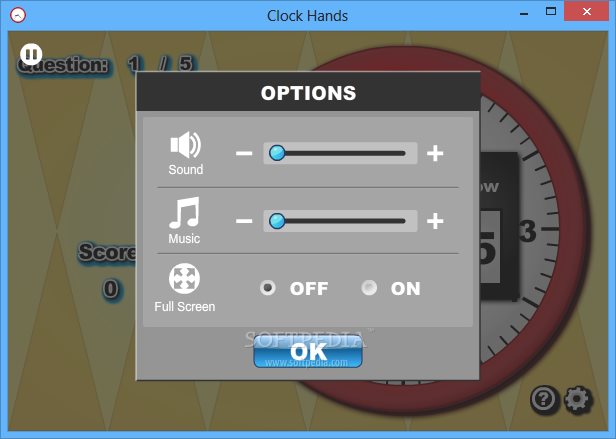Maximize the Clock Hands window
This screenshot has width=616, height=439.
coord(551,12)
